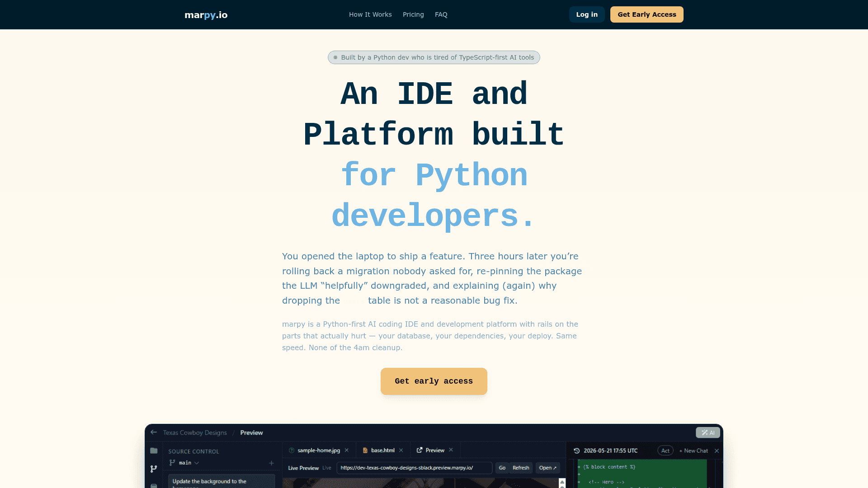Click the marpy.io logo
868x488 pixels.
click(206, 15)
